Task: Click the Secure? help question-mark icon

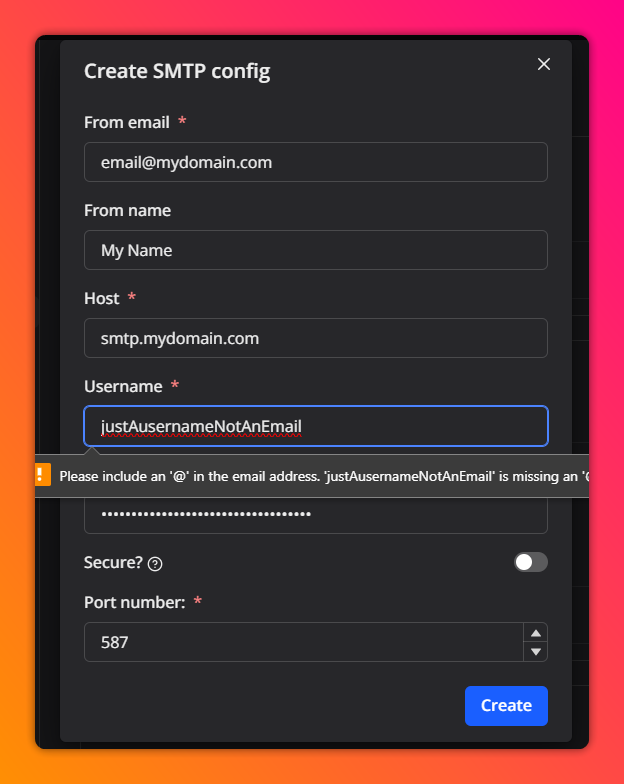Action: coord(155,564)
